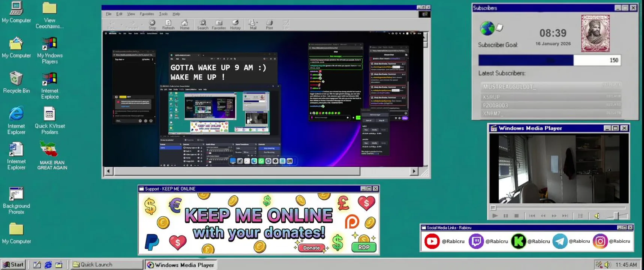This screenshot has width=644, height=270.
Task: Select subscriber XNRM7_ in the list
Action: pos(551,113)
